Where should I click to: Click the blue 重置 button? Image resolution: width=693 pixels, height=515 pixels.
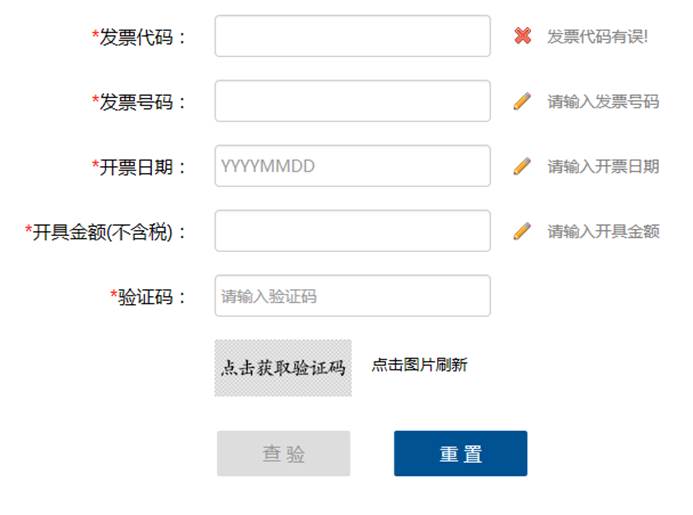click(x=461, y=454)
